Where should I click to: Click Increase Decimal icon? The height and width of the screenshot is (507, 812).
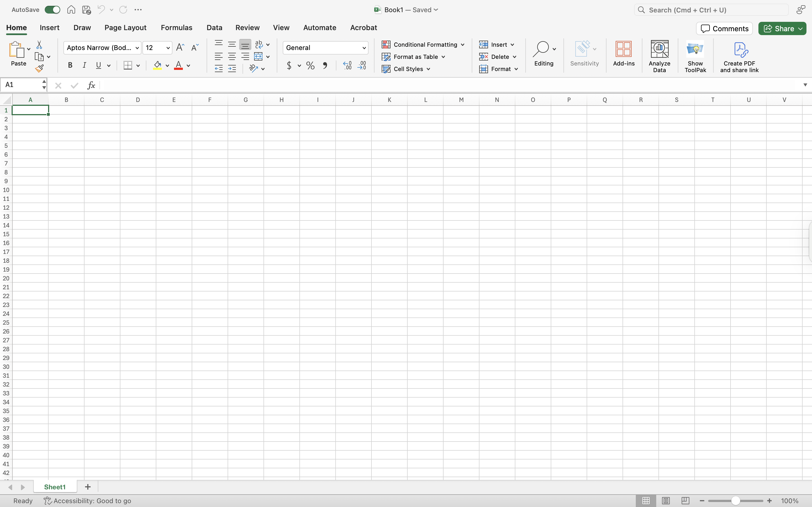tap(347, 65)
